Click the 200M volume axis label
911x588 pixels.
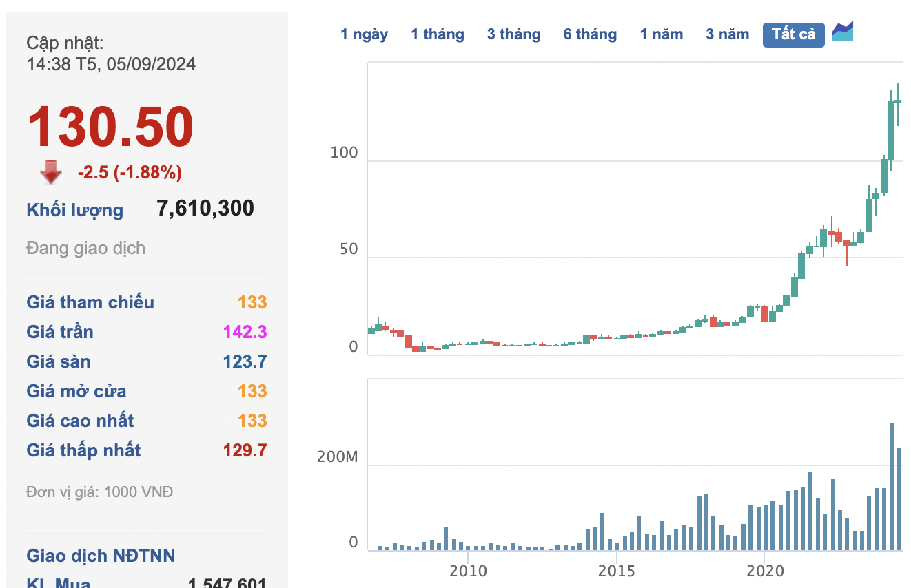tap(338, 457)
